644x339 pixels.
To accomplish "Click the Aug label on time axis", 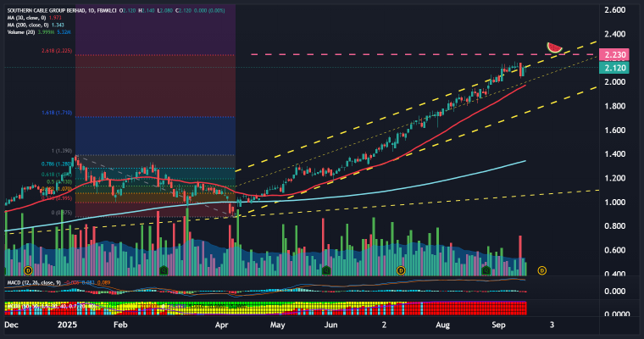I will click(x=440, y=325).
